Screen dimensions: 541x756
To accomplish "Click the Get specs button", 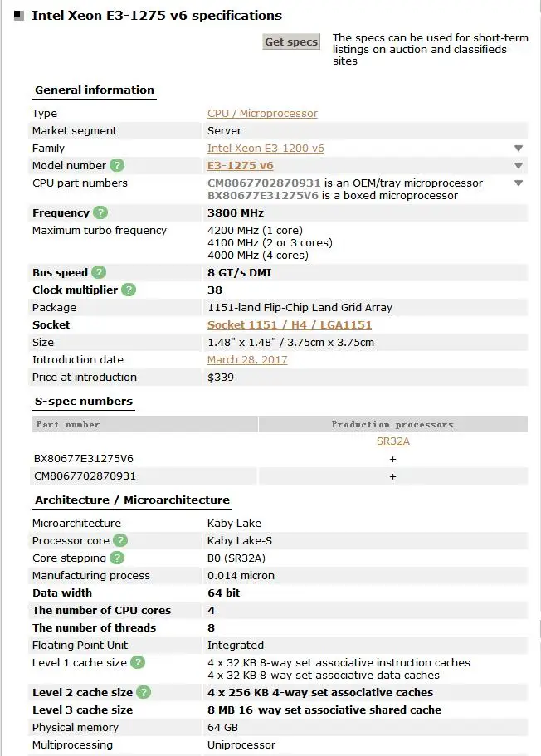I will (291, 42).
